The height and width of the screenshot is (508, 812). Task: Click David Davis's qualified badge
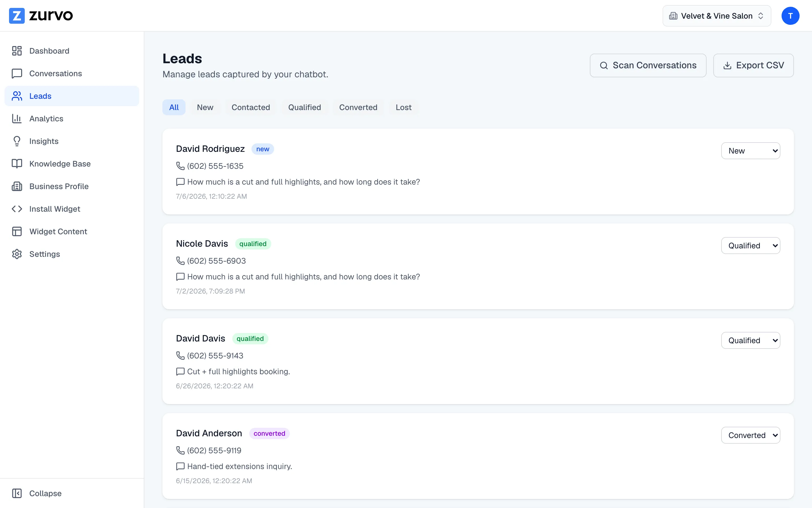click(x=250, y=339)
